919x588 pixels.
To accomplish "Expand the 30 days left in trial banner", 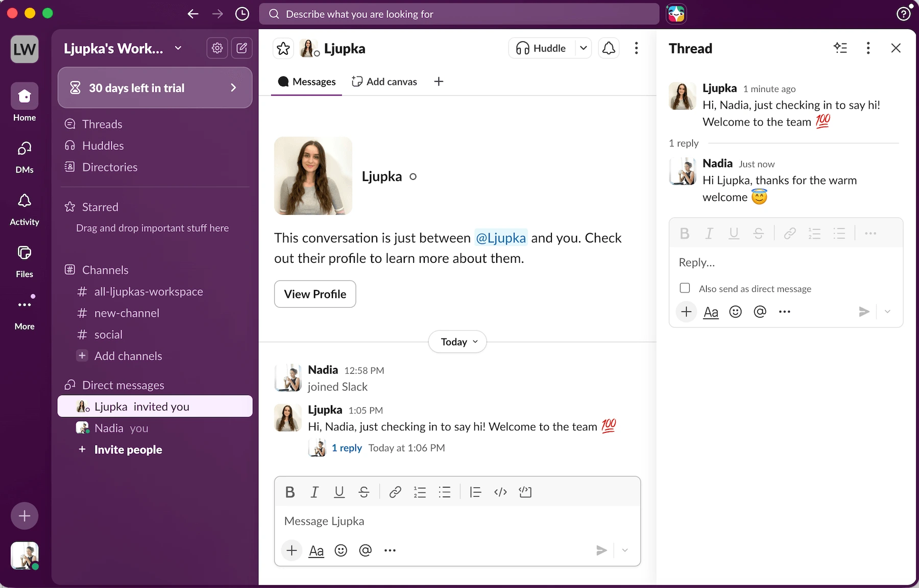I will [x=155, y=88].
